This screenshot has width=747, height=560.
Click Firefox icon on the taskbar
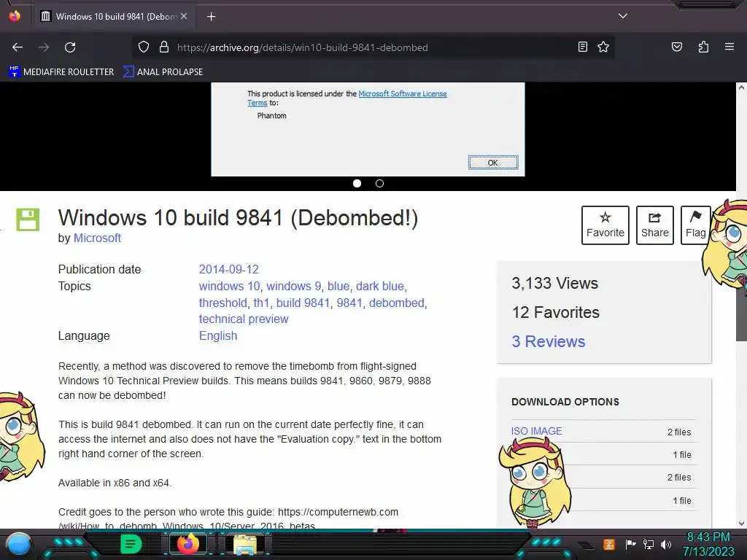click(187, 543)
